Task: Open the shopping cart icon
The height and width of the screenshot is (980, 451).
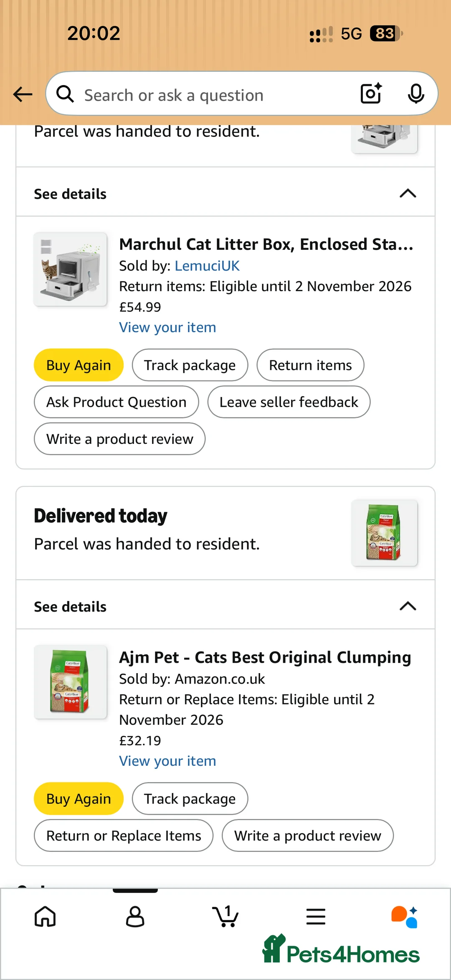Action: [x=225, y=917]
